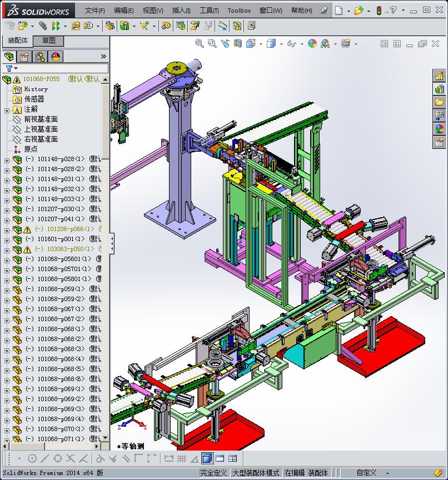Screen dimensions: 448x480
Task: Click the Interference Detection icon
Action: click(x=237, y=26)
